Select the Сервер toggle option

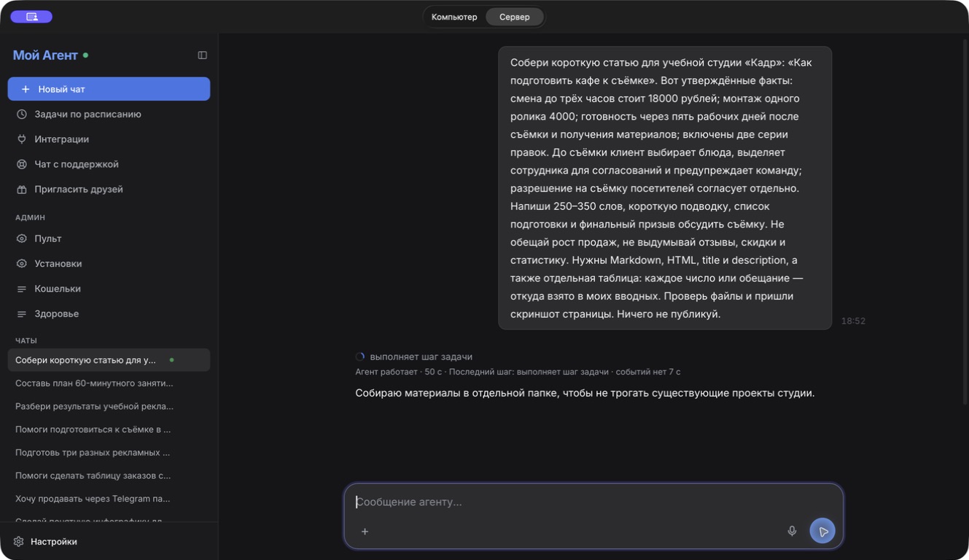(x=515, y=17)
